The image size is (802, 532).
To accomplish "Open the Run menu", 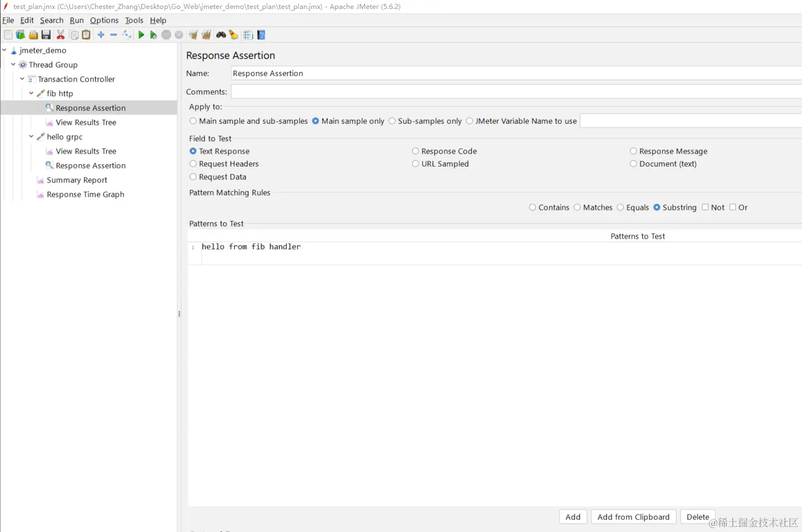I will pos(77,20).
